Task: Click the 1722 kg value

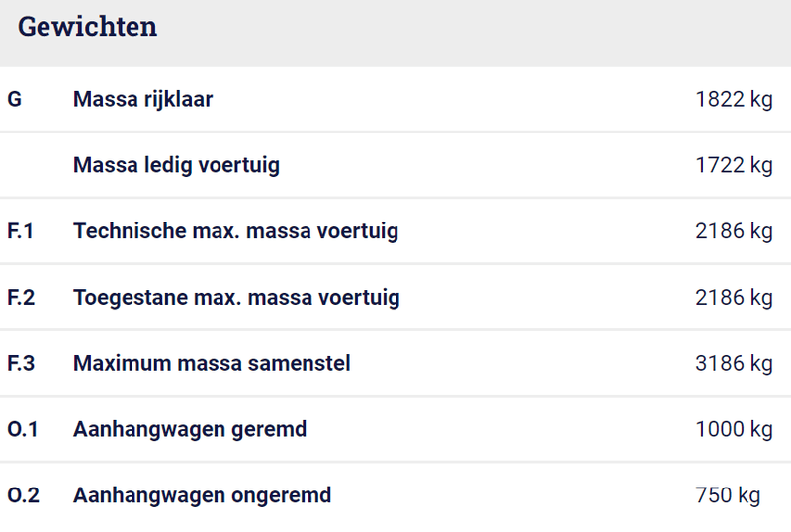Action: [734, 165]
